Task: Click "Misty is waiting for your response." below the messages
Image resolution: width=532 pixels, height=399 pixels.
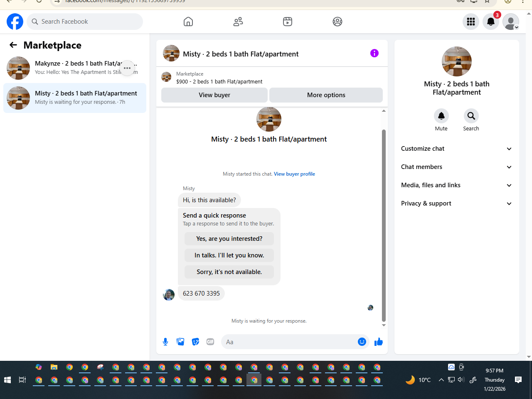Action: pyautogui.click(x=269, y=321)
